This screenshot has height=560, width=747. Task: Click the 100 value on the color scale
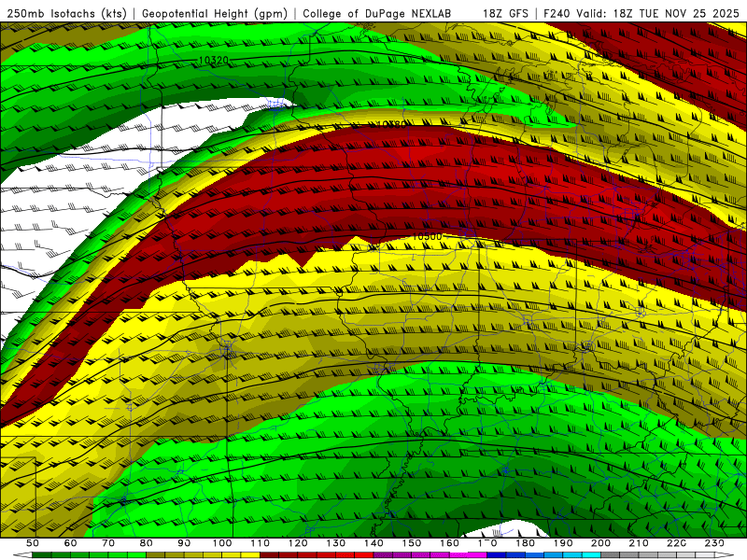(222, 543)
